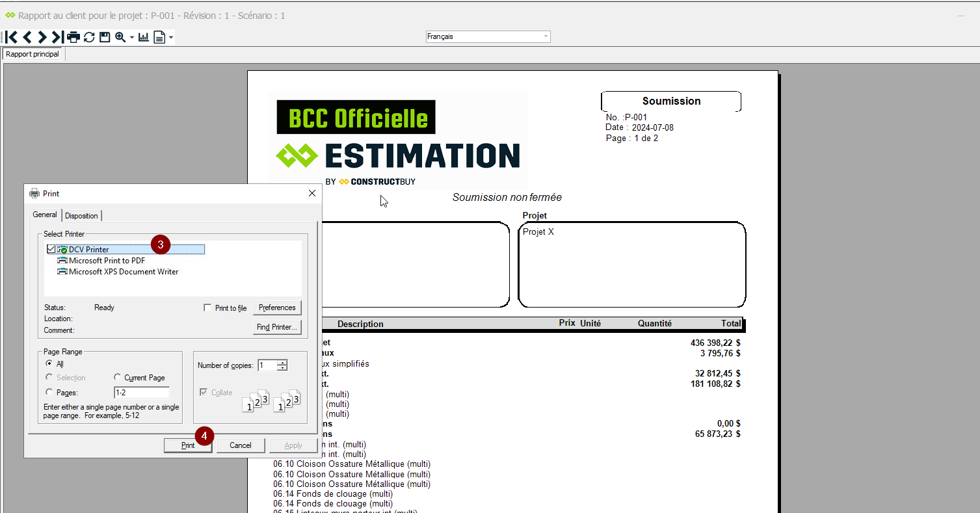Select the Current Page radio button

coord(118,378)
